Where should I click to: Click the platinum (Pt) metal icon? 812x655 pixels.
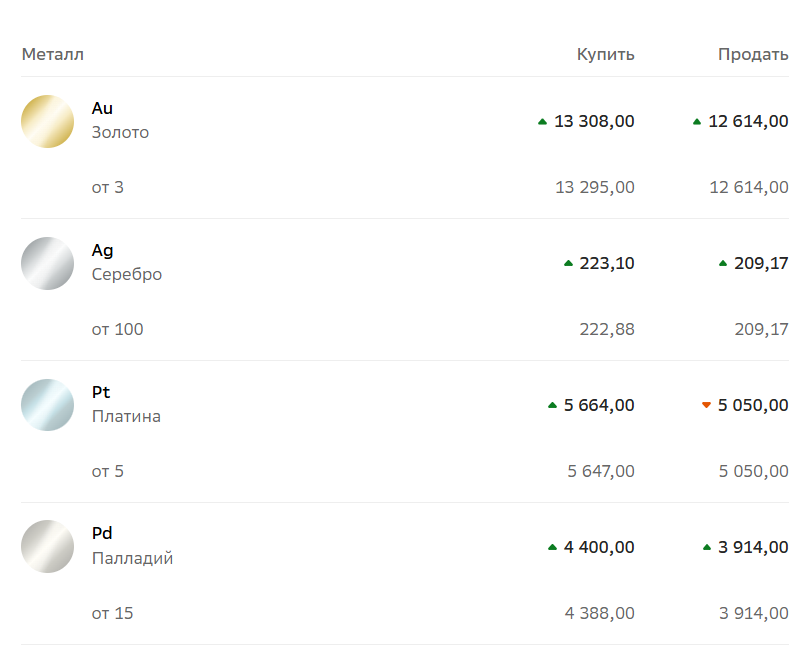48,405
